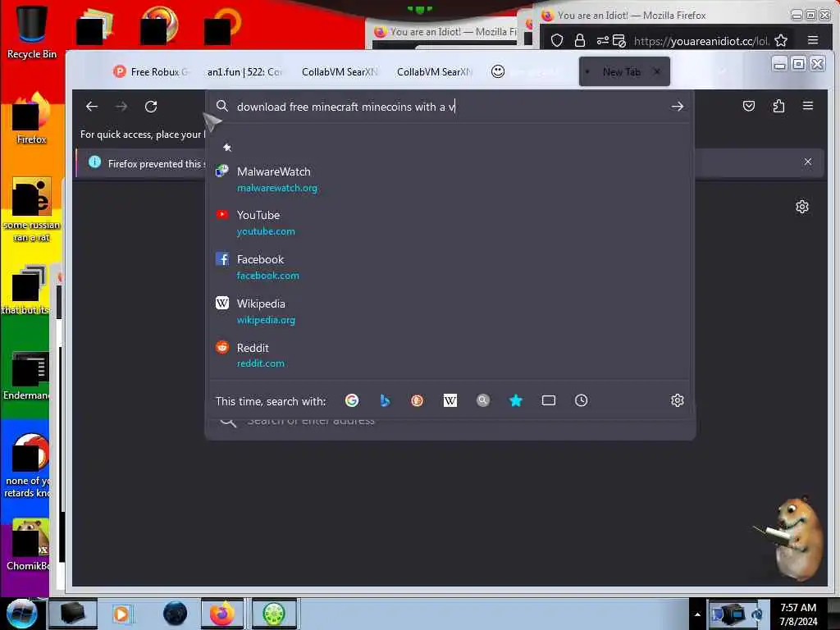Click the youareanidiot.cc URL field
Screen dimensions: 840x630
[701, 41]
